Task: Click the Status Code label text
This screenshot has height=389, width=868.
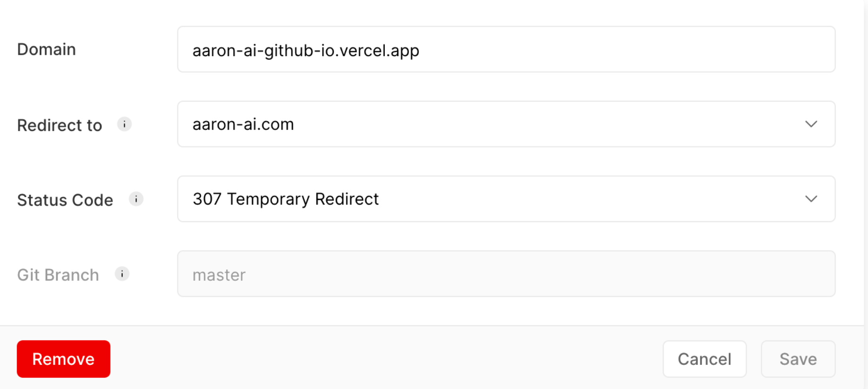Action: tap(65, 199)
